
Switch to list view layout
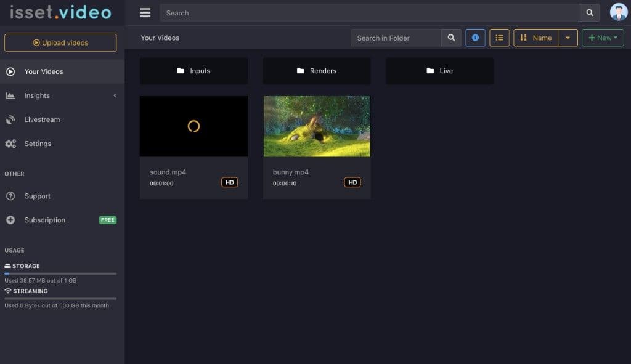click(x=499, y=38)
